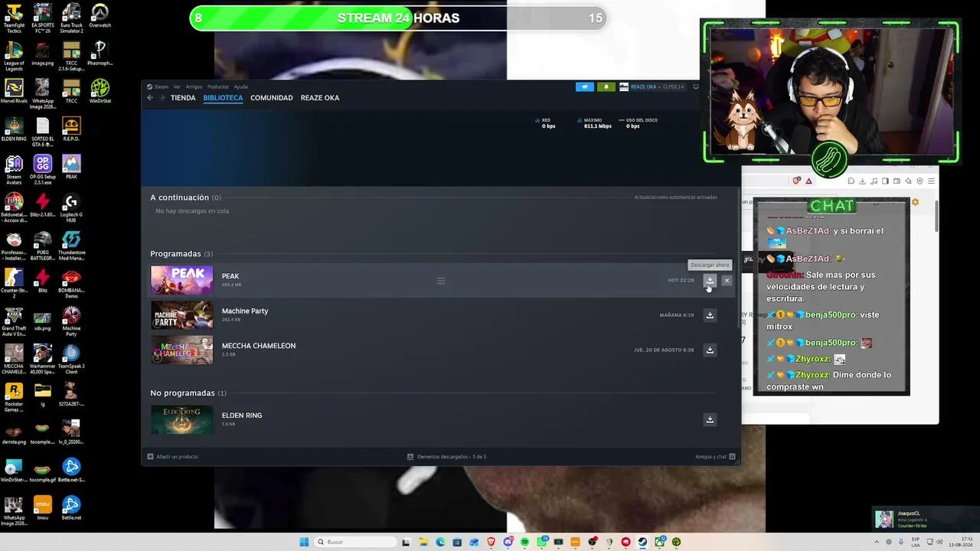Screen dimensions: 980x551
Task: Click the Actualizaciones automáticas activadas link
Action: [x=675, y=197]
